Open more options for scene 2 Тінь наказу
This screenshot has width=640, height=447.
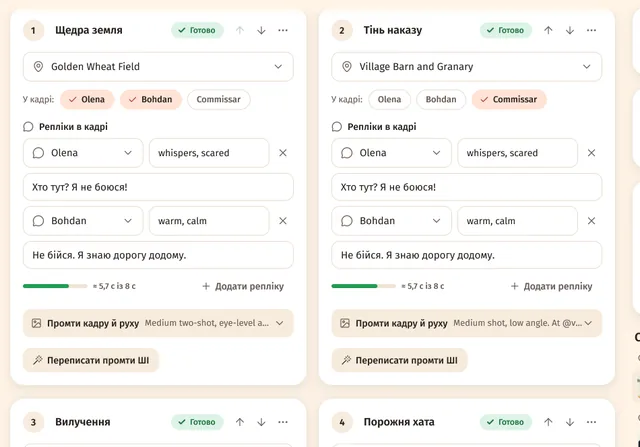click(591, 30)
